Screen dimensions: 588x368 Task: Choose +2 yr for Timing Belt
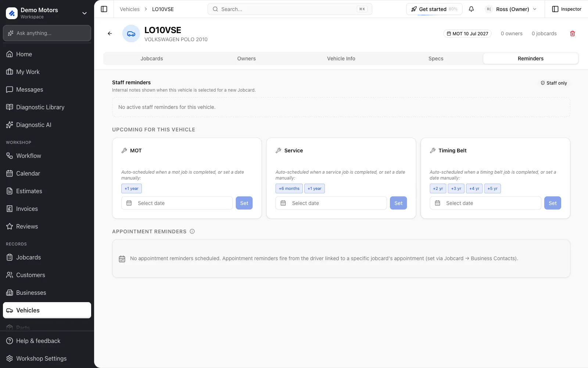(438, 188)
